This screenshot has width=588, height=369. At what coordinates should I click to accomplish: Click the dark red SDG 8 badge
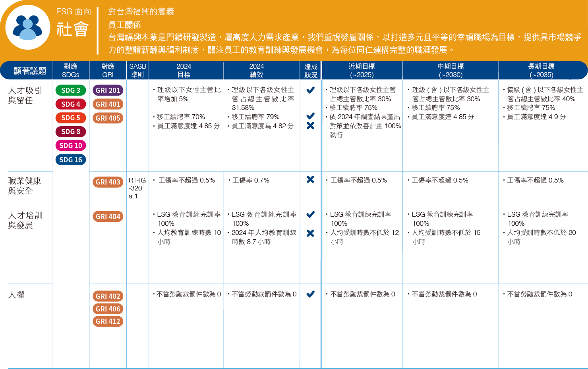[71, 131]
